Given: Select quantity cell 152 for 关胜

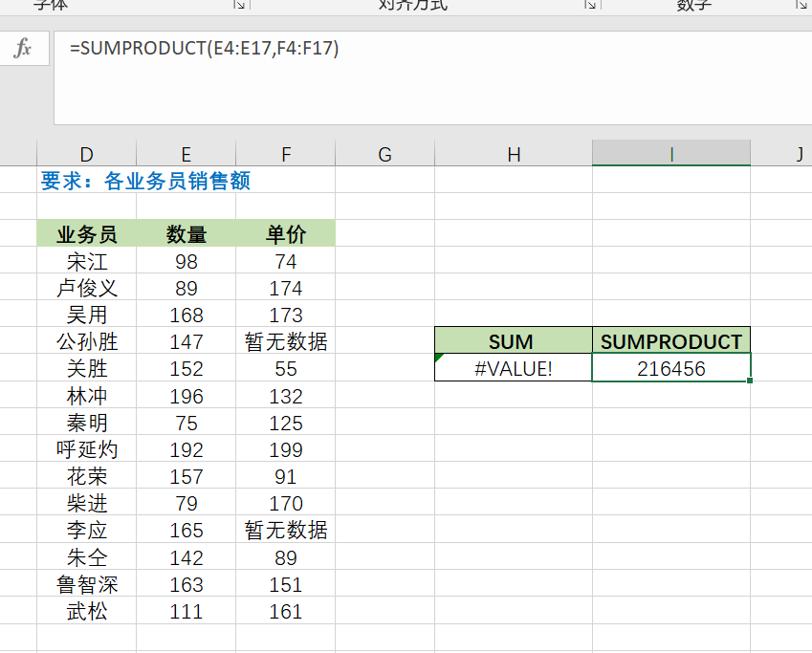Looking at the screenshot, I should point(186,369).
